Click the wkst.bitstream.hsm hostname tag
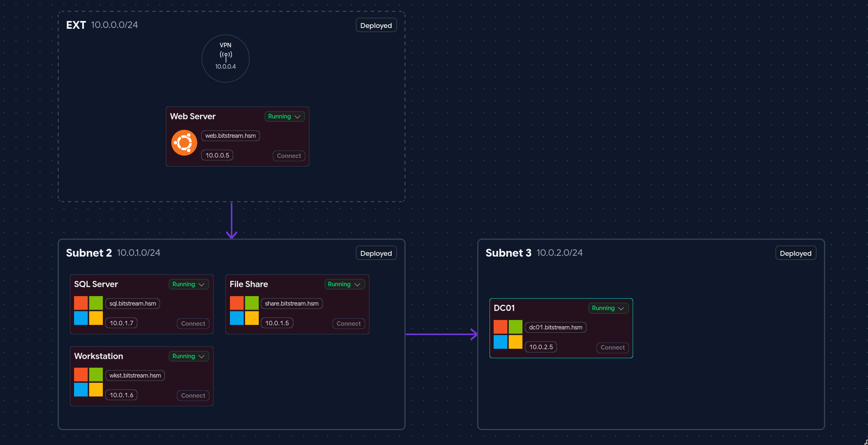This screenshot has height=445, width=868. click(135, 375)
